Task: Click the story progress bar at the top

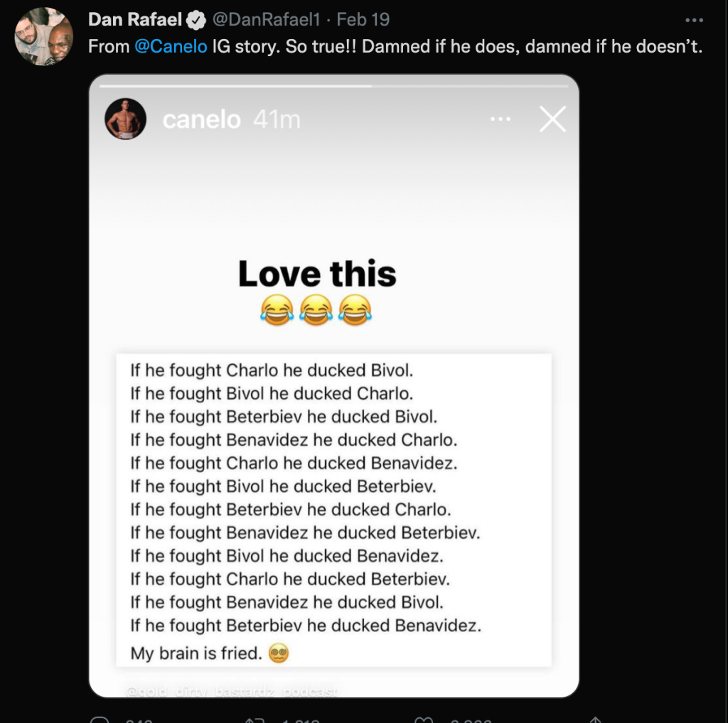Action: click(334, 86)
